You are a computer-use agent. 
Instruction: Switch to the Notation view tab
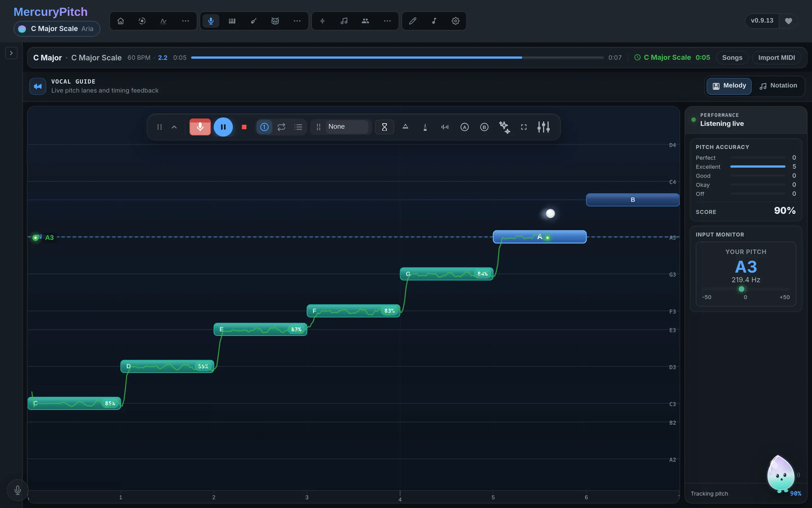pyautogui.click(x=778, y=86)
